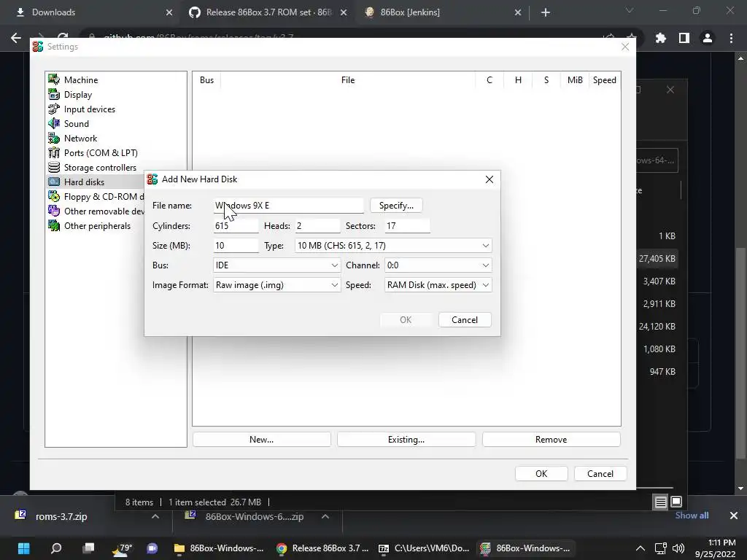Open 7-Zip C:\Users\VM6 taskbar item
This screenshot has height=560, width=747.
point(424,548)
